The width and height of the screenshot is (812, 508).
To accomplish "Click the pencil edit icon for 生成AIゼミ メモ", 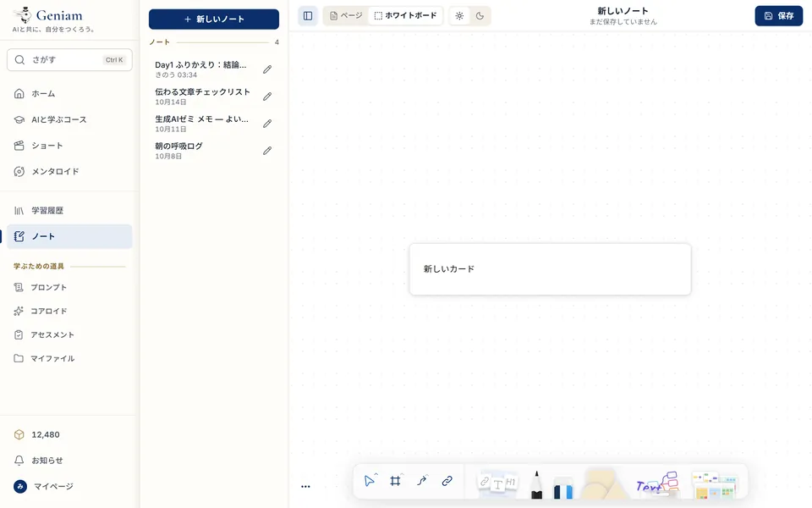I will click(x=267, y=124).
